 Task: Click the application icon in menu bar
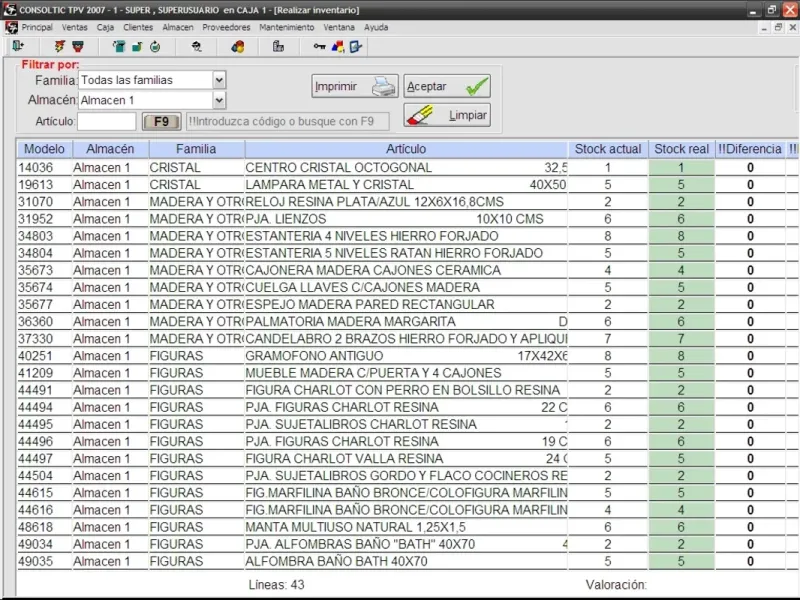[x=11, y=28]
